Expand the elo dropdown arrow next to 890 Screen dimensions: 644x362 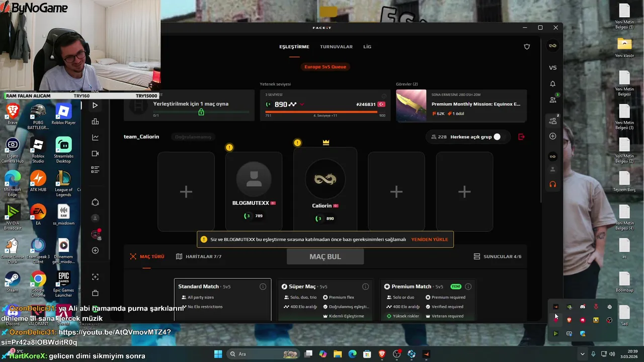[x=302, y=105]
